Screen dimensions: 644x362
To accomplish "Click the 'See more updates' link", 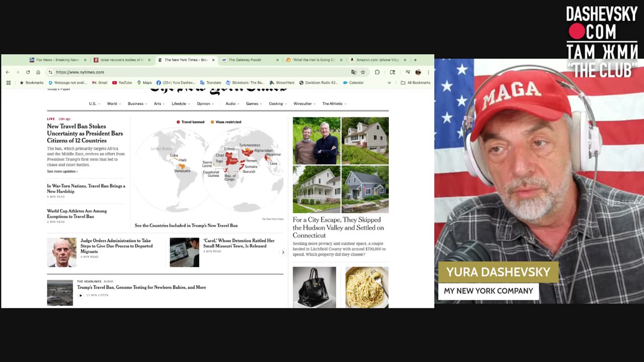I will (x=62, y=171).
